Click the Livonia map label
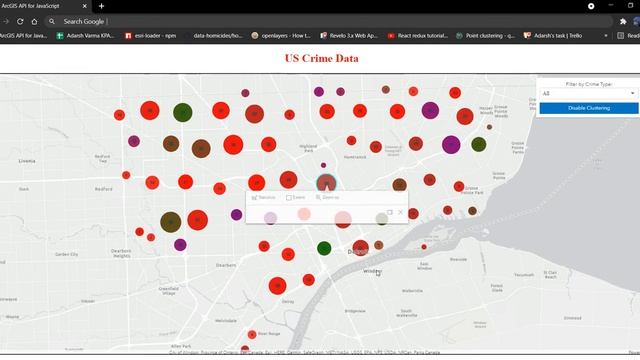The width and height of the screenshot is (640, 360). click(27, 161)
